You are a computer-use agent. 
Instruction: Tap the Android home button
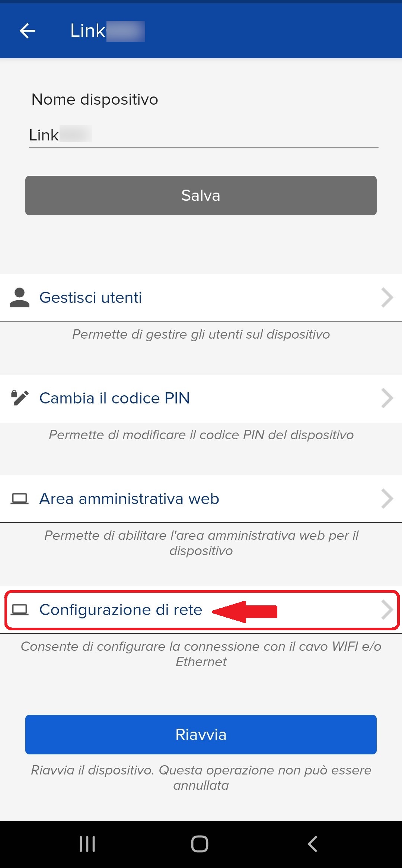point(200,844)
